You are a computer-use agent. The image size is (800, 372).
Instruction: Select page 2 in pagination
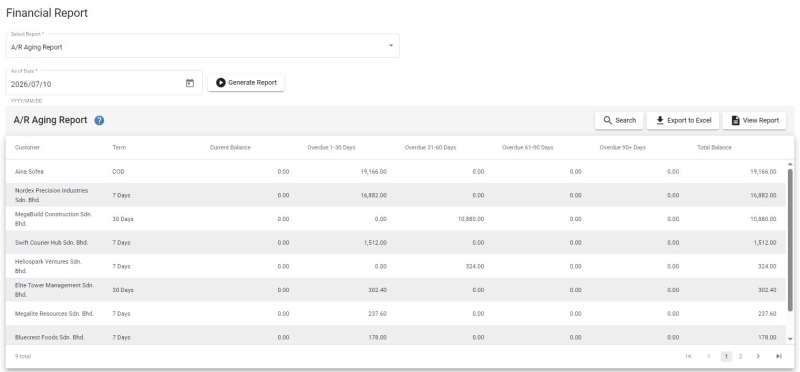click(x=740, y=356)
